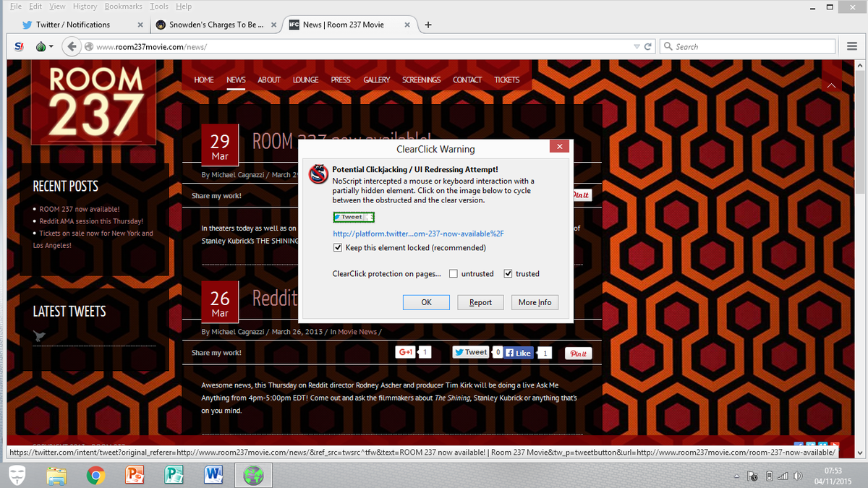The image size is (868, 488).
Task: Click the NoScript S icon in toolbar
Action: click(x=18, y=46)
